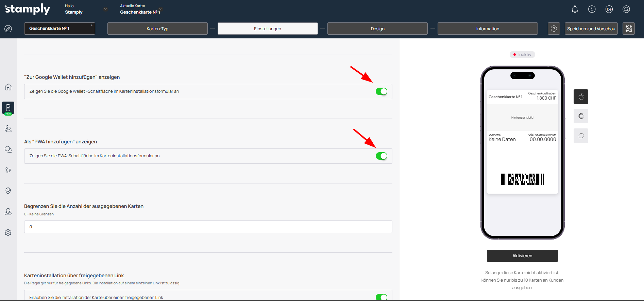
Task: Click the user account profile icon
Action: coord(626,10)
